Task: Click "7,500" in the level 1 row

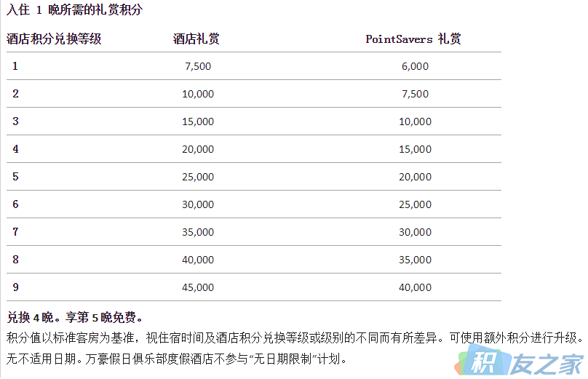Action: (x=198, y=66)
